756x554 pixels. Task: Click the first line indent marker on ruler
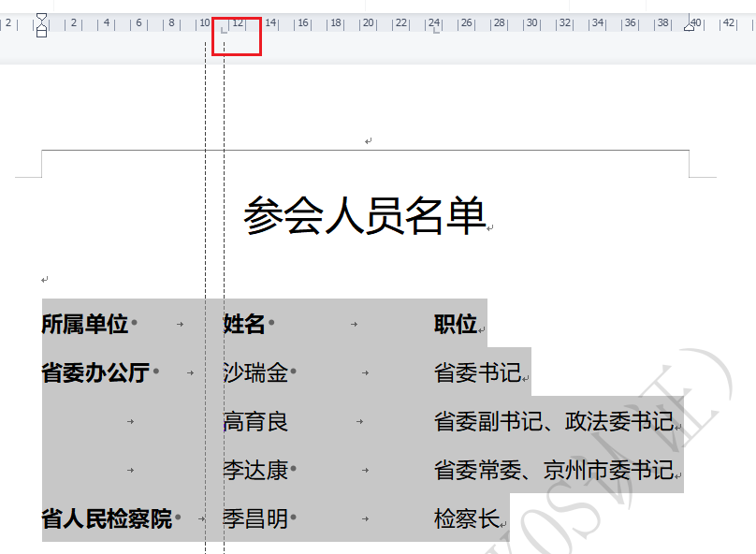pos(41,18)
